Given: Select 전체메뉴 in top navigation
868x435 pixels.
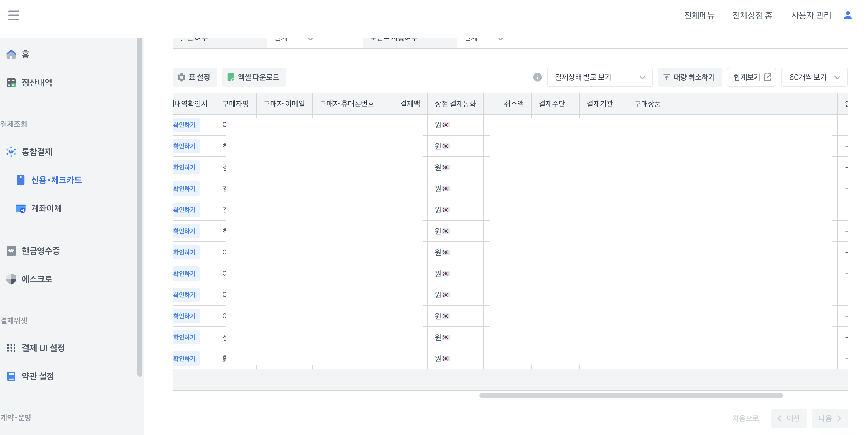Looking at the screenshot, I should coord(699,15).
